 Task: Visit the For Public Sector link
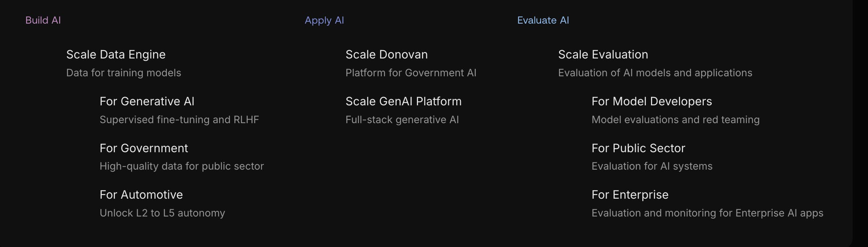[638, 148]
